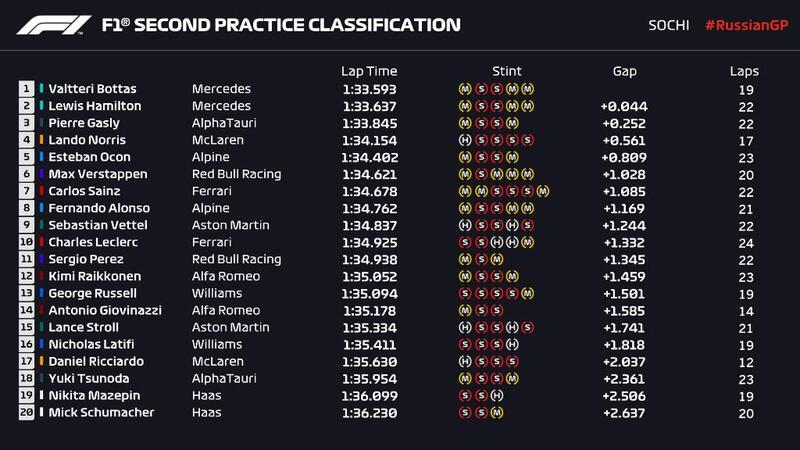800x450 pixels.
Task: Click the Stint column header
Action: (507, 71)
